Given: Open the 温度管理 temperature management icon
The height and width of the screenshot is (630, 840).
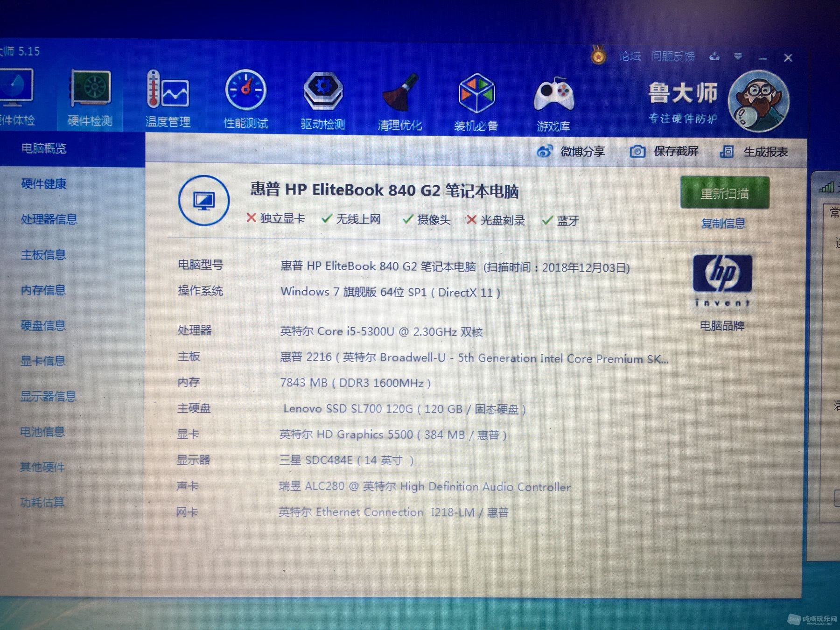Looking at the screenshot, I should (168, 99).
